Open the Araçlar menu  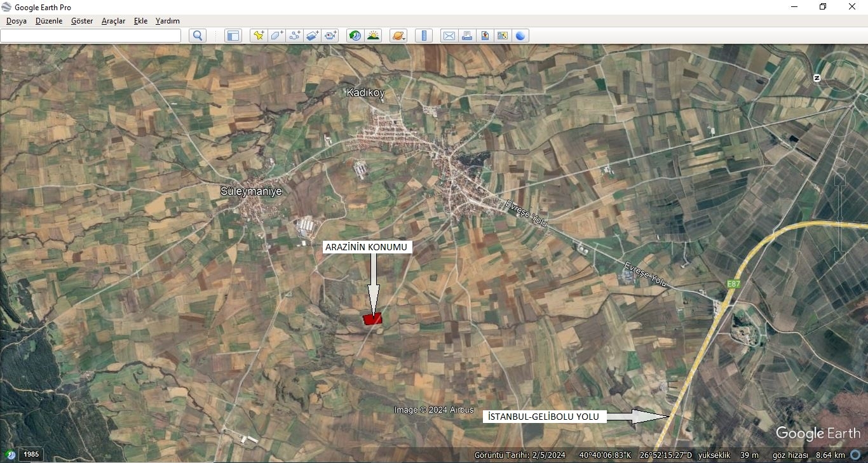113,21
